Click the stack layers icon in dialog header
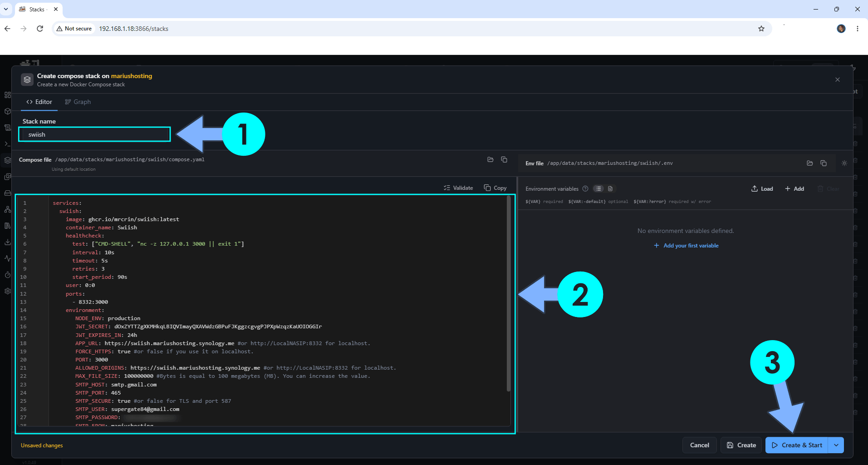Screen dimensions: 868x465 [x=27, y=80]
